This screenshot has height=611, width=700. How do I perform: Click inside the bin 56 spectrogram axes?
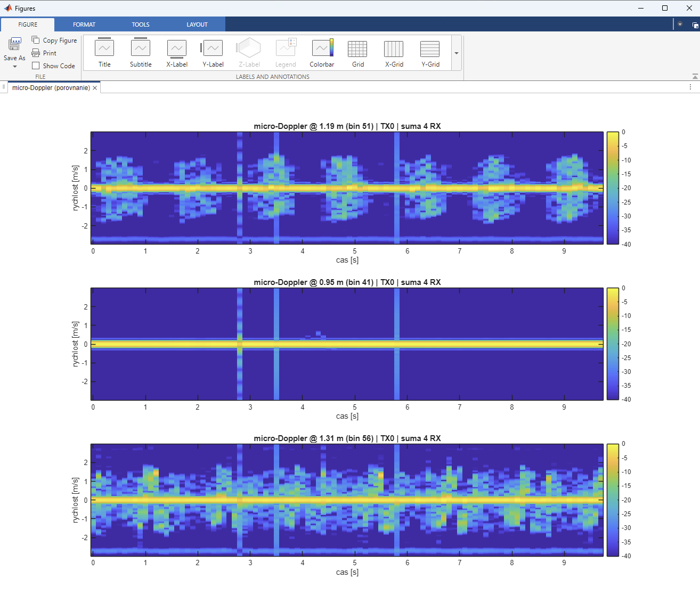click(x=347, y=500)
